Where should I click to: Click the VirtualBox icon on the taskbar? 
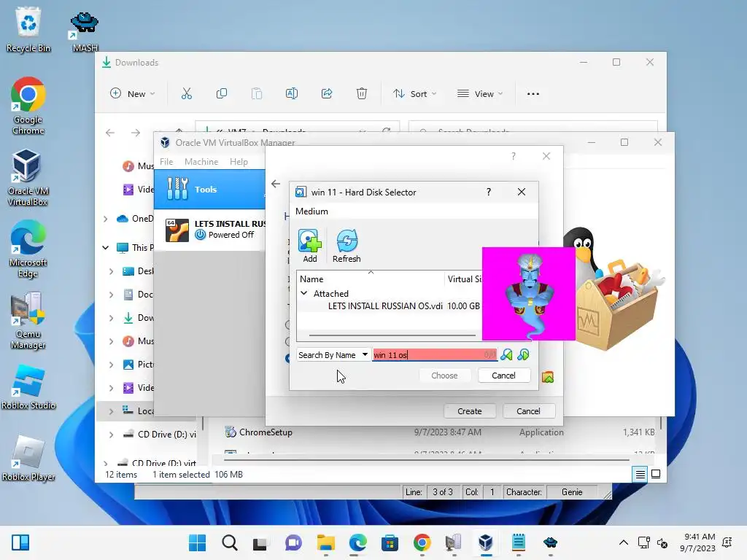[486, 542]
